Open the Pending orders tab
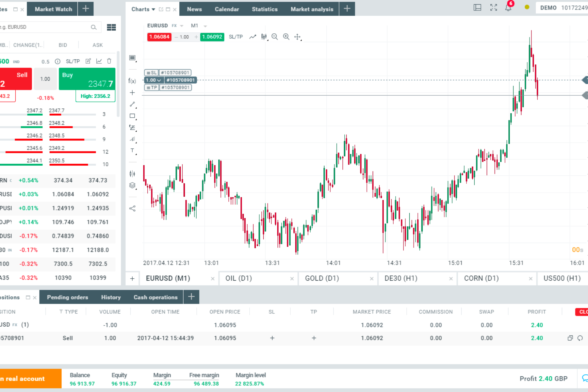This screenshot has height=392, width=588. [x=67, y=297]
